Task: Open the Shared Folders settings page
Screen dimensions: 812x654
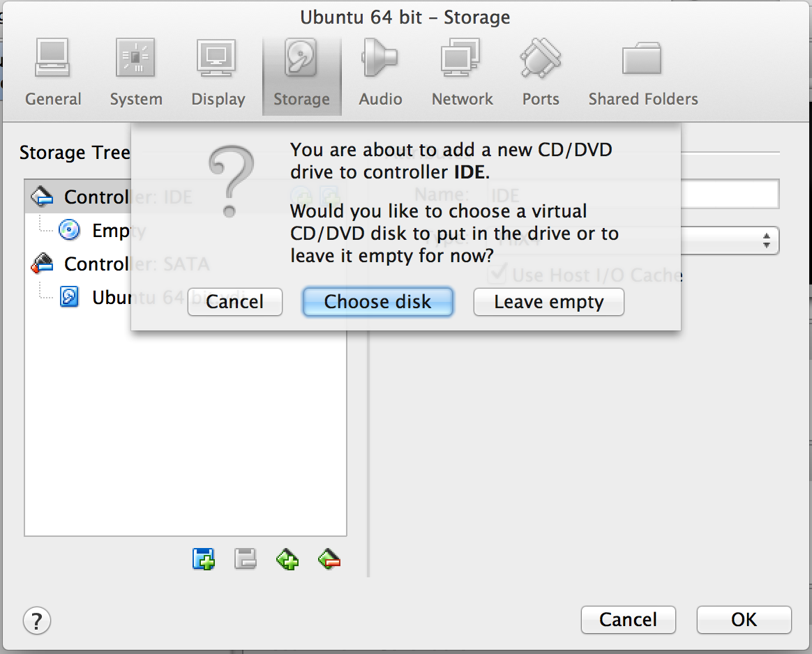Action: click(642, 70)
